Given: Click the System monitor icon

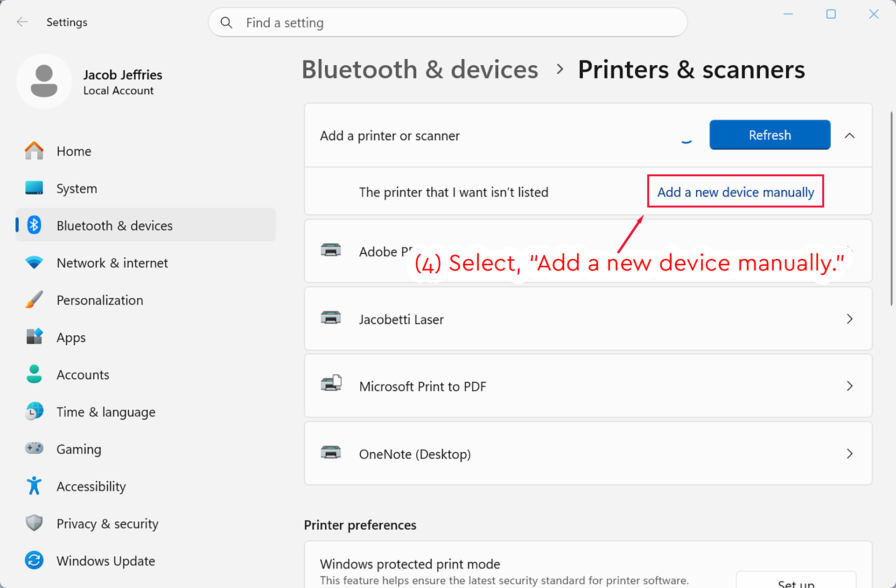Looking at the screenshot, I should (34, 188).
